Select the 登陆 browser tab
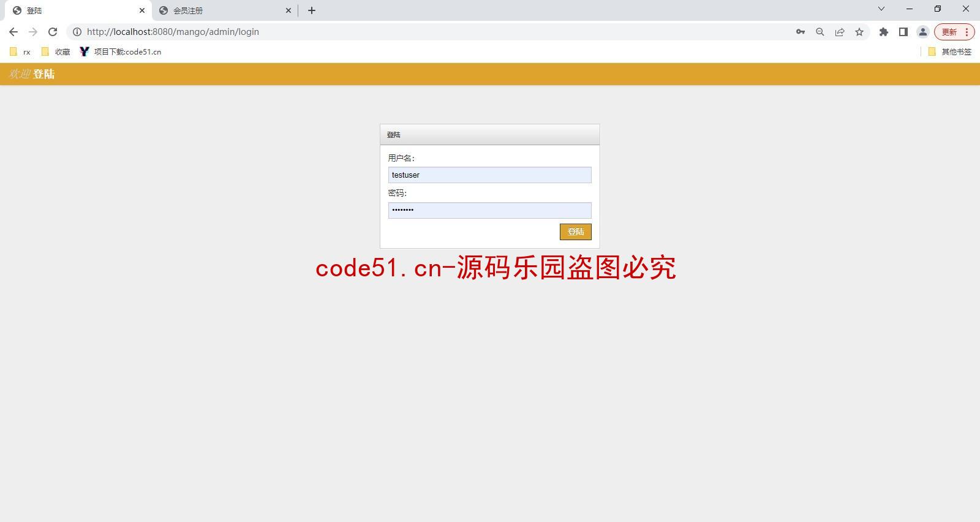 point(78,10)
